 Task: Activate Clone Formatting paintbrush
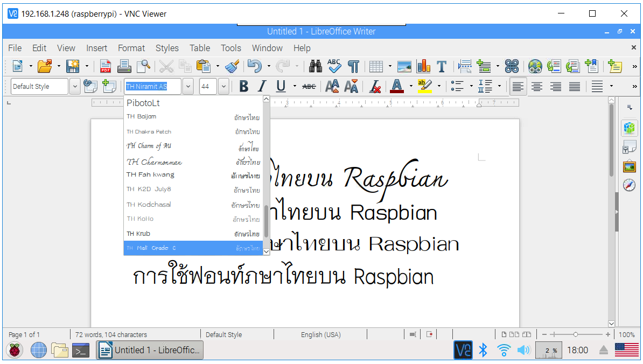click(233, 66)
